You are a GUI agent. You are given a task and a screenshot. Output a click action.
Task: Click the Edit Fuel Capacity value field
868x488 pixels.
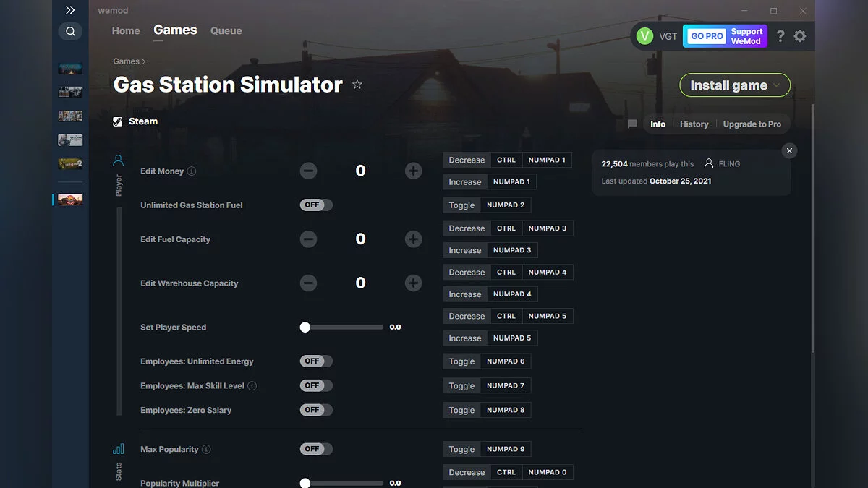coord(360,239)
